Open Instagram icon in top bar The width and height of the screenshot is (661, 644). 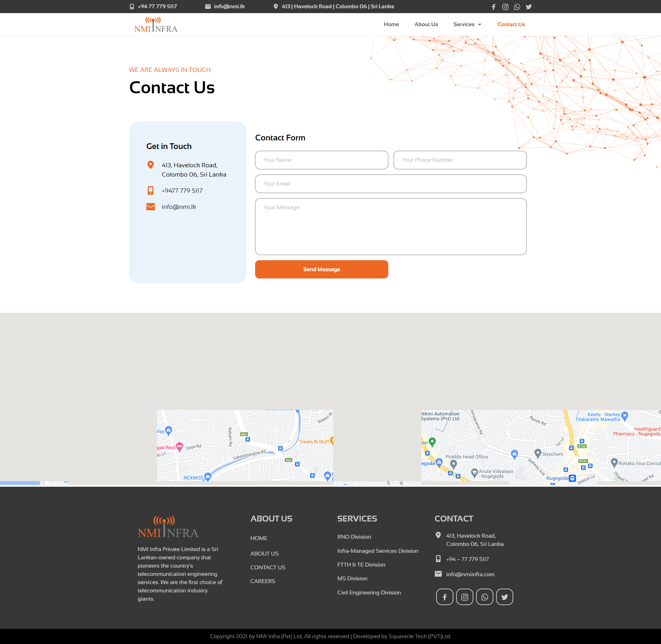pyautogui.click(x=505, y=7)
